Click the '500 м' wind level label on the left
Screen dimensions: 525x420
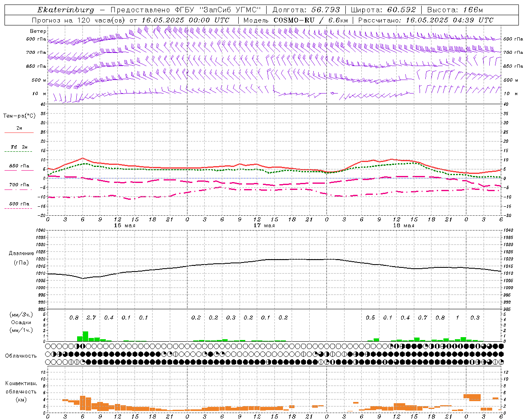click(x=39, y=80)
